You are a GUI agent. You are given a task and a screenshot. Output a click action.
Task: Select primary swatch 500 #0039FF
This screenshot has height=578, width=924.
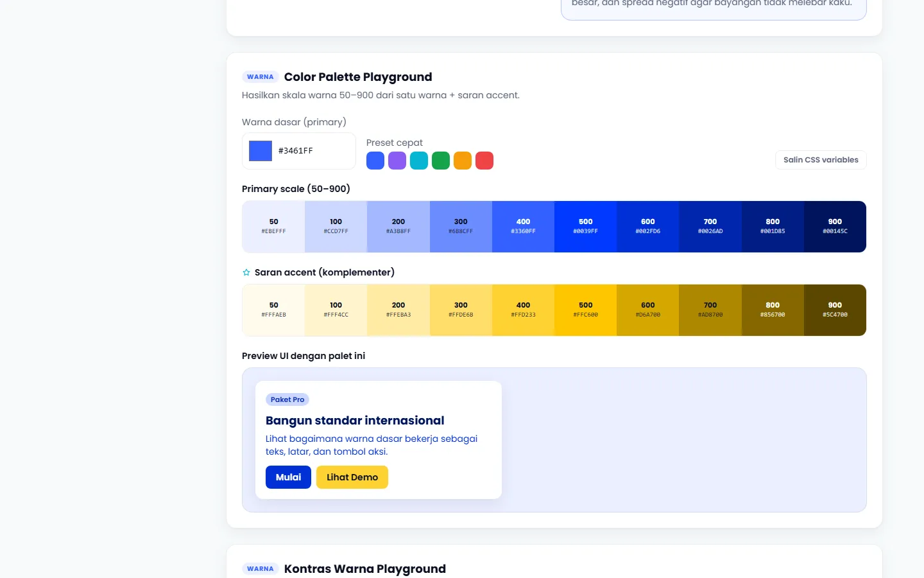(585, 227)
